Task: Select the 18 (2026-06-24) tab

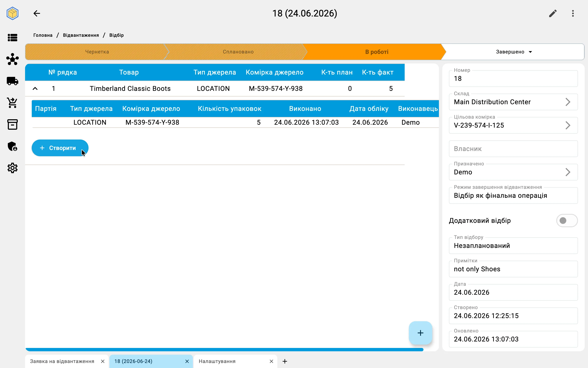Action: click(133, 361)
